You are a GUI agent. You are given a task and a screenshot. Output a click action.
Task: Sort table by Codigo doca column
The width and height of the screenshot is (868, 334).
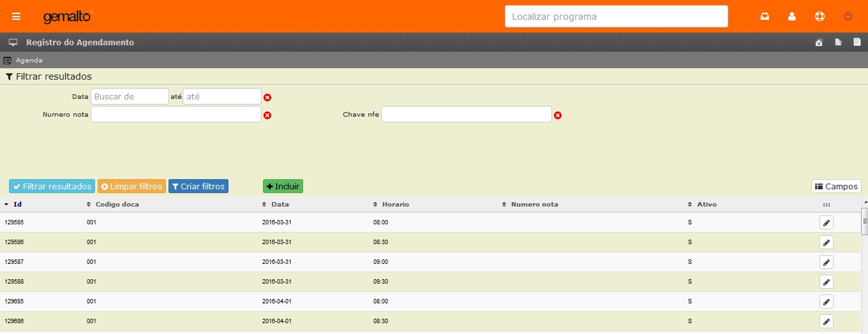click(x=117, y=205)
